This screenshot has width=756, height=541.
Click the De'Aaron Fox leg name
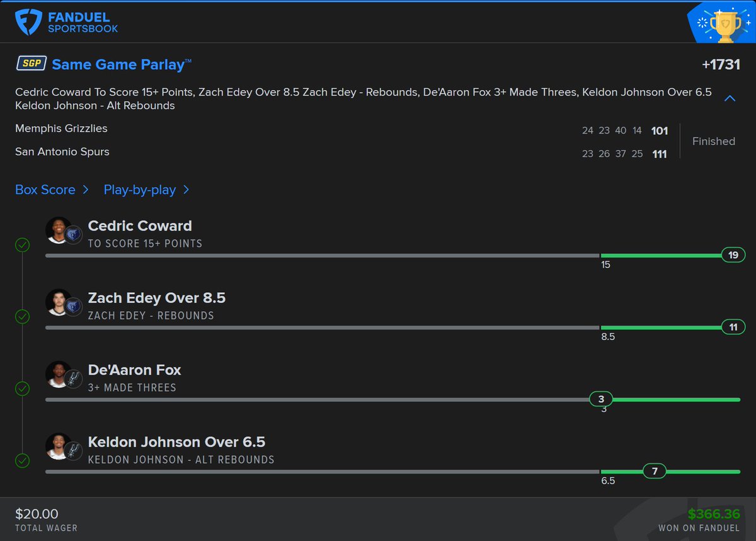coord(134,370)
